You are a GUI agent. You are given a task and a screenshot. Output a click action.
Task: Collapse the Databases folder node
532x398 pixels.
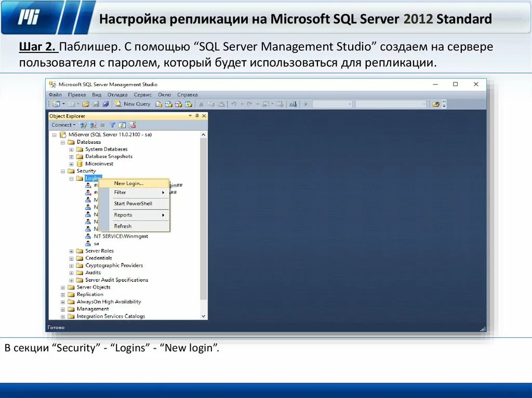point(63,142)
